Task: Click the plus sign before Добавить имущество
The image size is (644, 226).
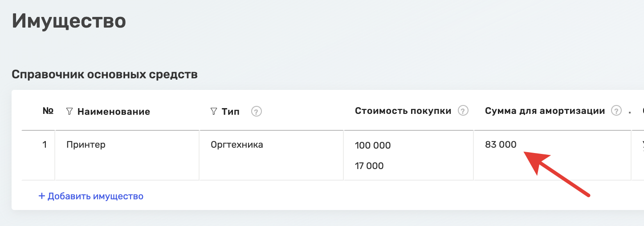Action: click(x=42, y=196)
